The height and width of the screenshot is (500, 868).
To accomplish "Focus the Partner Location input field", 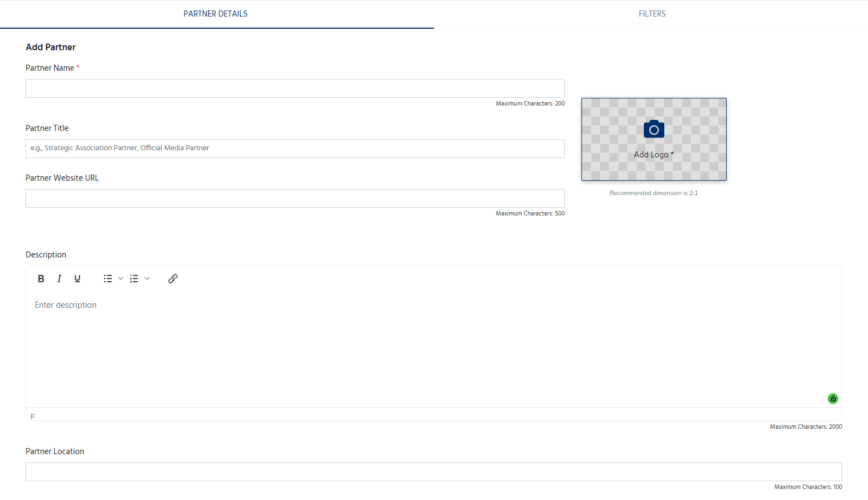I will click(433, 472).
